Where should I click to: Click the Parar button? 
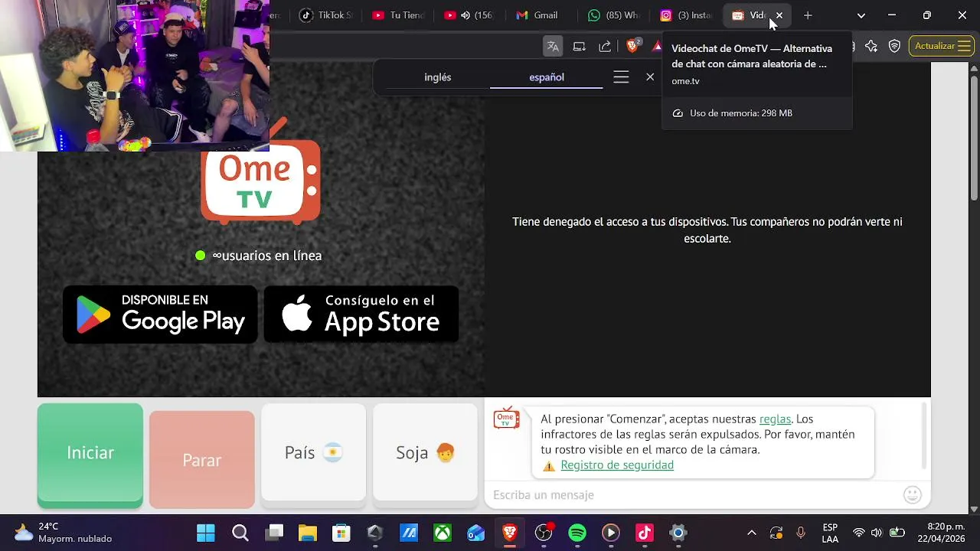click(x=202, y=459)
